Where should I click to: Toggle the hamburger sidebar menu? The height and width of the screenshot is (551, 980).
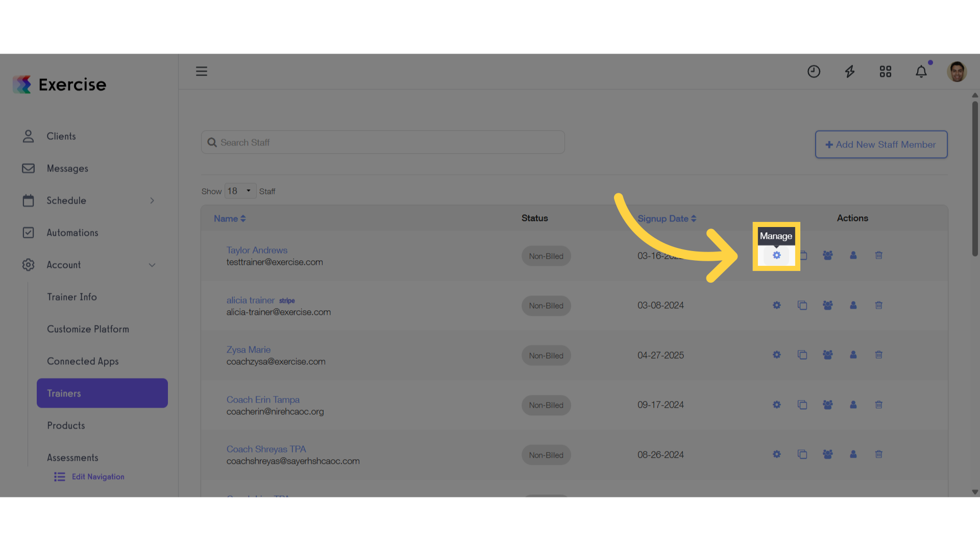click(x=202, y=71)
